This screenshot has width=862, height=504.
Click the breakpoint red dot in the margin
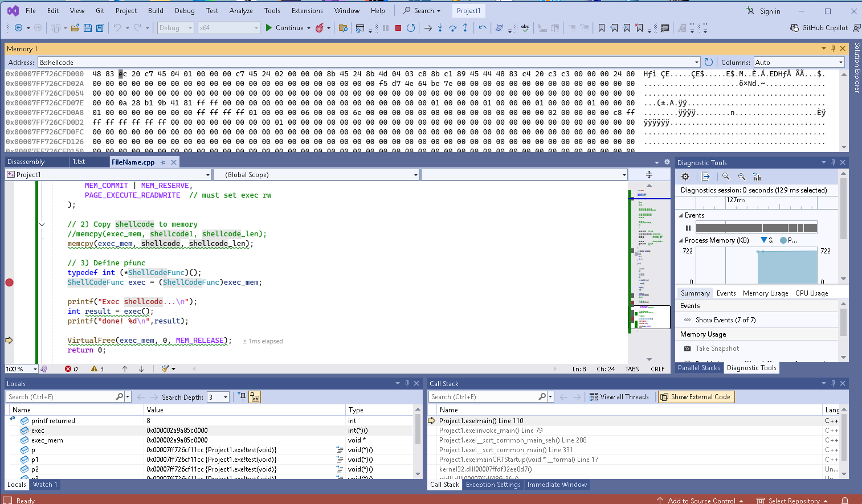point(9,282)
